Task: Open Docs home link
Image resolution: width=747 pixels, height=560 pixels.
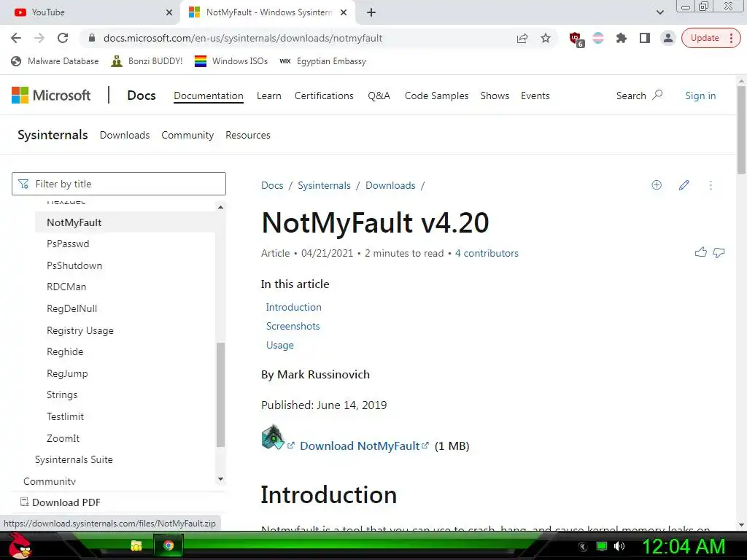Action: pyautogui.click(x=142, y=96)
